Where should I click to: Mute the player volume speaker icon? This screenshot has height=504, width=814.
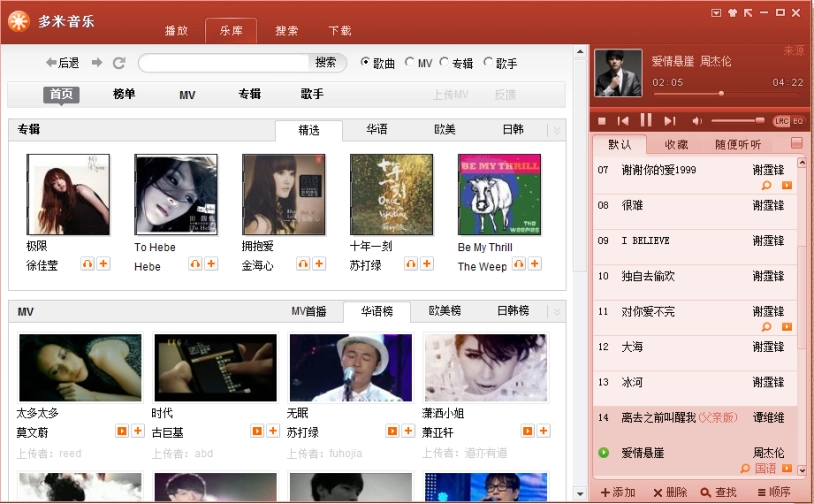point(697,121)
